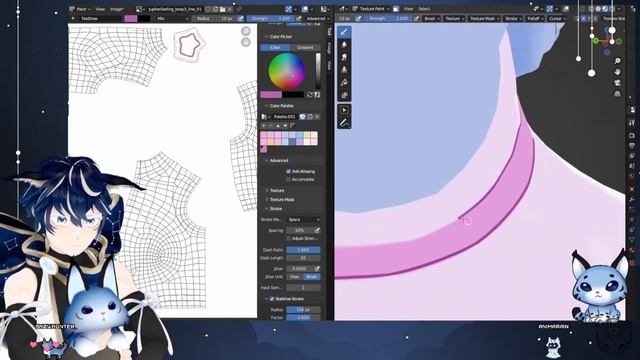The width and height of the screenshot is (640, 360).
Task: Remove color minus button in Color Palette
Action: (x=271, y=126)
